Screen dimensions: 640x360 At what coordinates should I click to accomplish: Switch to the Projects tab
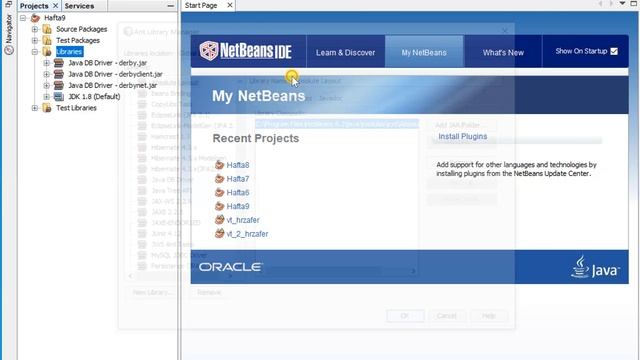34,6
